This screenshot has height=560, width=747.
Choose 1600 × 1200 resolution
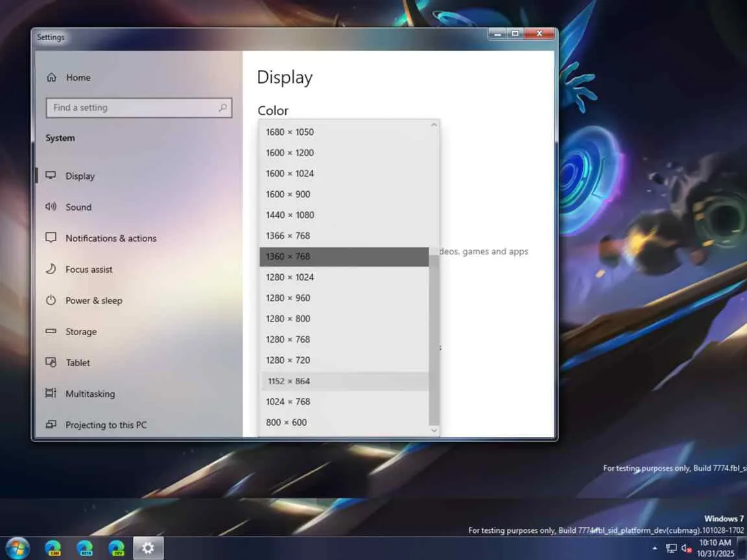(x=344, y=153)
